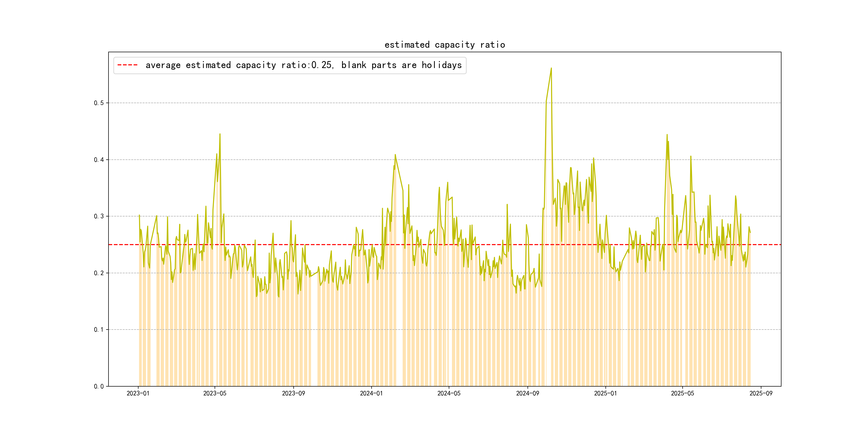This screenshot has height=434, width=868.
Task: Click the 2023-01 x-axis tick label
Action: pyautogui.click(x=138, y=393)
